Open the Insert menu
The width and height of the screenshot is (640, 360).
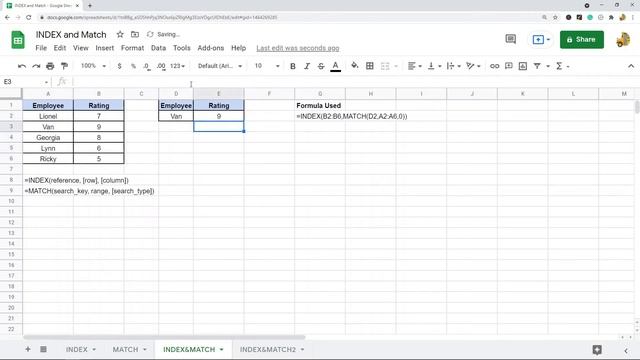[105, 48]
